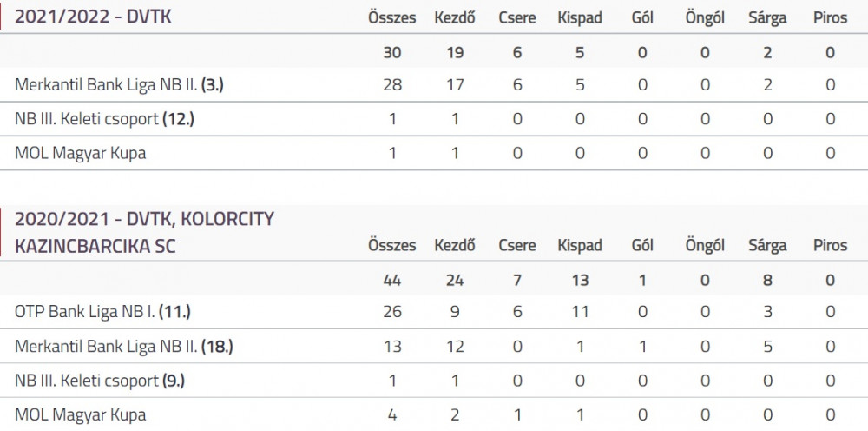
Task: Click Gól column header in 2021/2022 table
Action: point(642,17)
